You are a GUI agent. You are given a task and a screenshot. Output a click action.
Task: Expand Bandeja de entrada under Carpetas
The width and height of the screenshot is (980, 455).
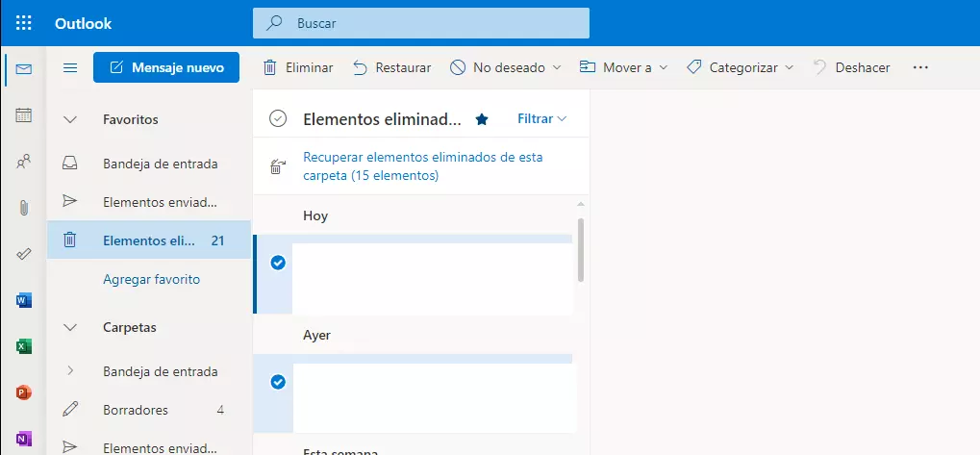(x=70, y=370)
